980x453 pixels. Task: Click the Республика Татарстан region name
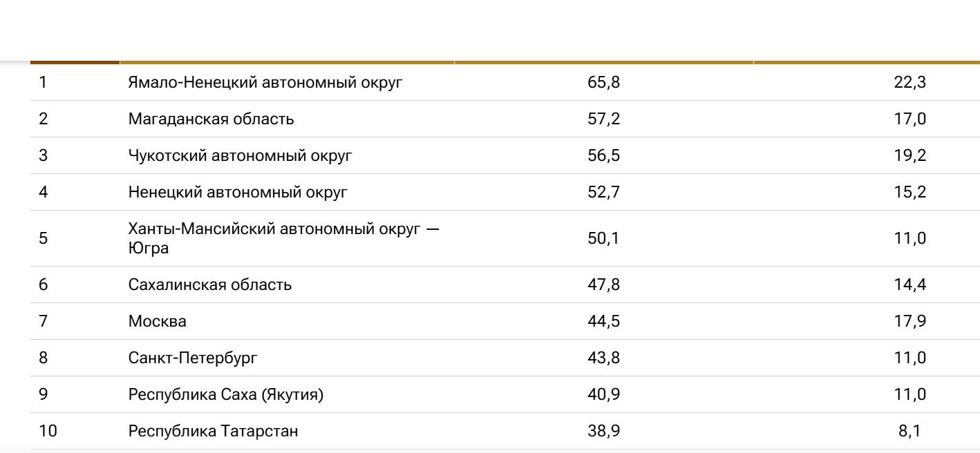214,431
